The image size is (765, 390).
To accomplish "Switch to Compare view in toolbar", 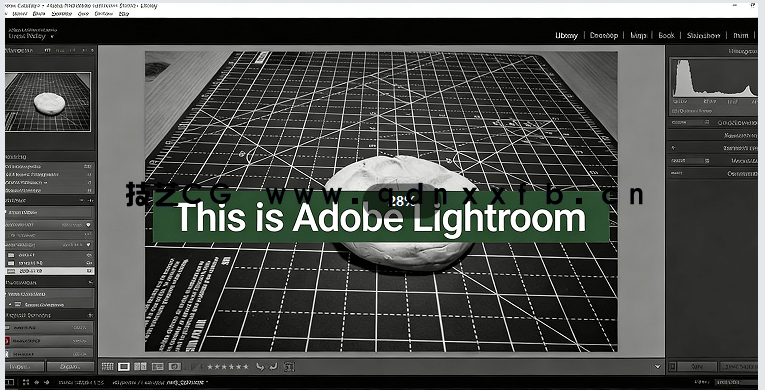I will 141,366.
